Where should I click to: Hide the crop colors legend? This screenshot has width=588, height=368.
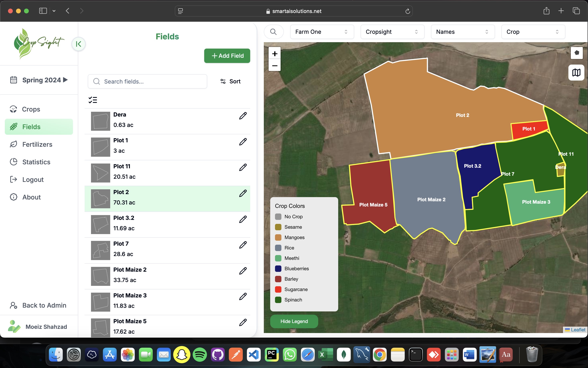294,321
